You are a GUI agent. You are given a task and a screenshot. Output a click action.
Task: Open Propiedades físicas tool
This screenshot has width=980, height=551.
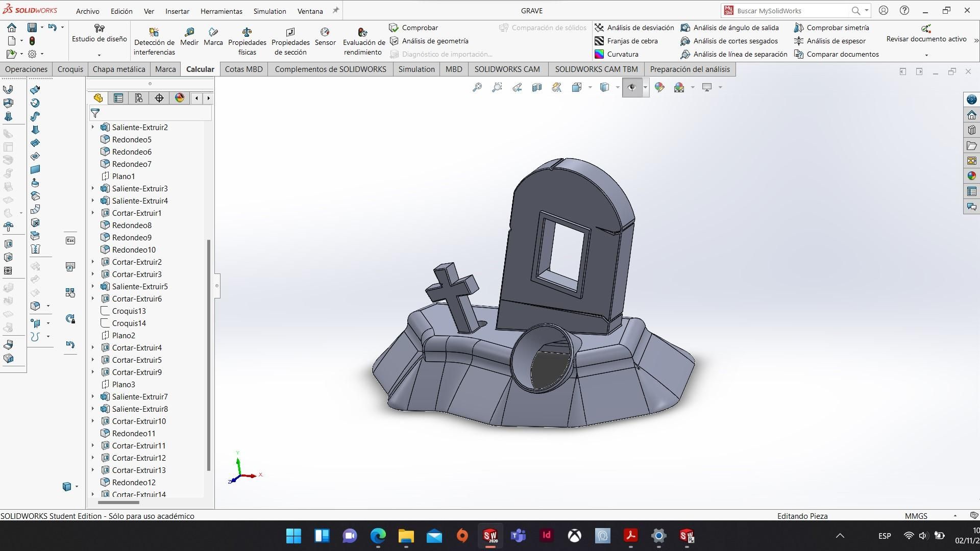pyautogui.click(x=247, y=33)
